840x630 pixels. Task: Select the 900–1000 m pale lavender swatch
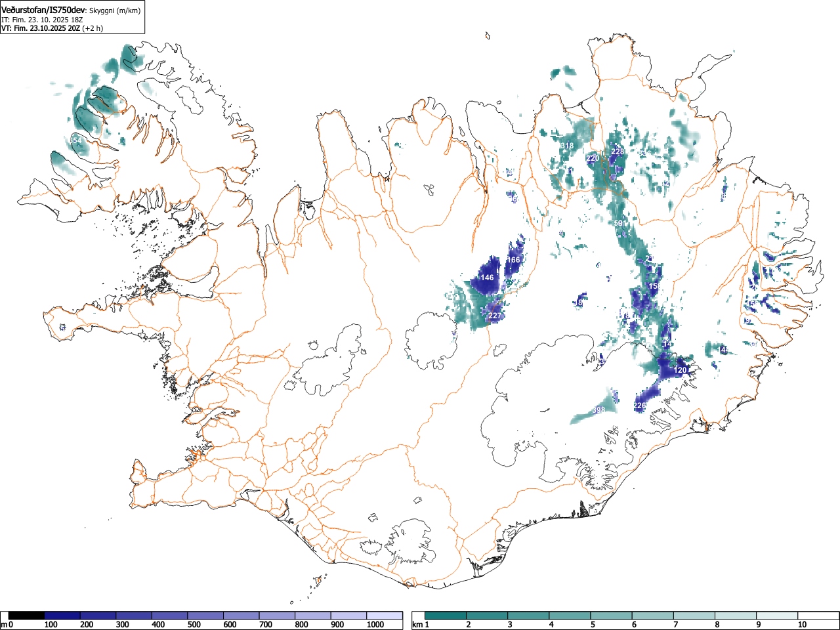(349, 616)
